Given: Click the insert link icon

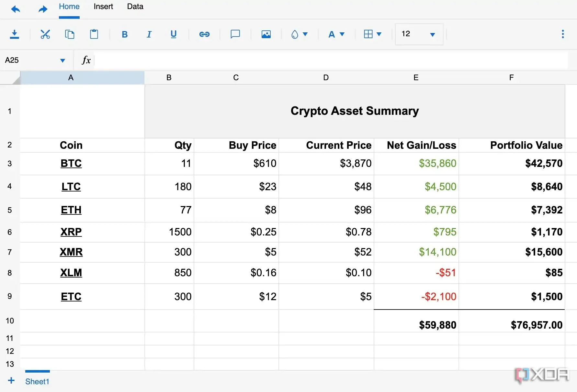Looking at the screenshot, I should coord(204,34).
